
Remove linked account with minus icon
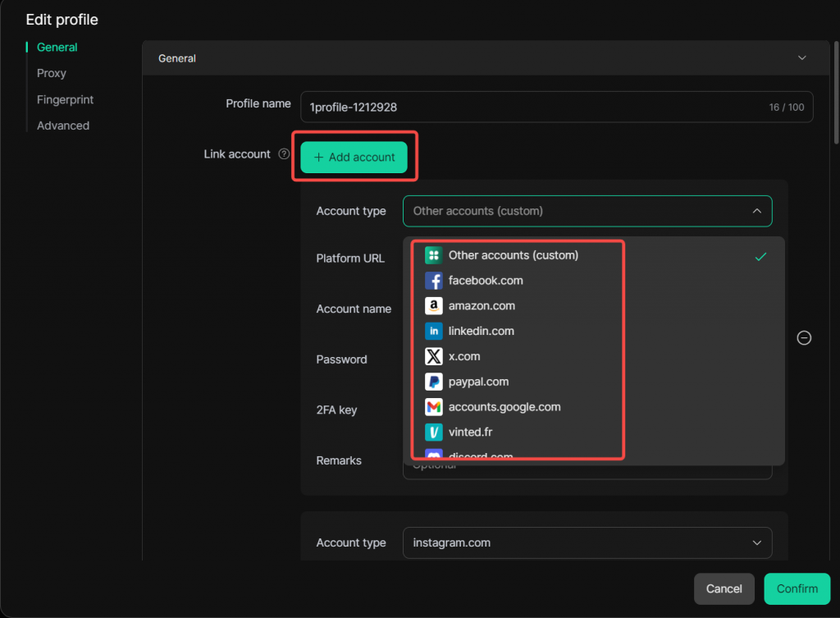(x=805, y=338)
